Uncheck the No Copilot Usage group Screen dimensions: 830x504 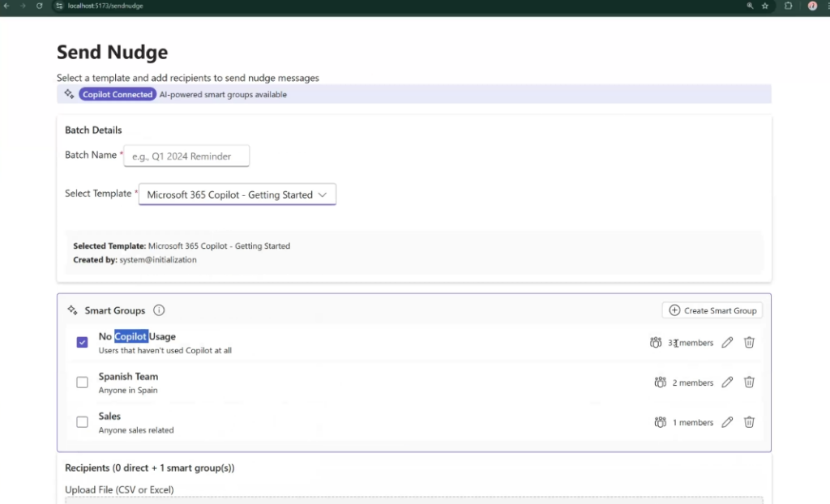coord(82,343)
